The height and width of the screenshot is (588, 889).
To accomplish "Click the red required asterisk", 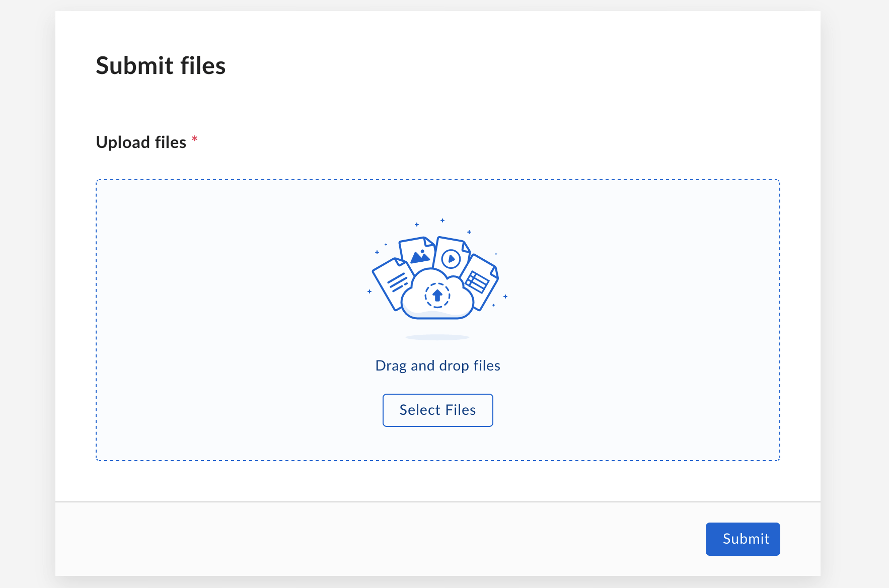I will tap(194, 139).
